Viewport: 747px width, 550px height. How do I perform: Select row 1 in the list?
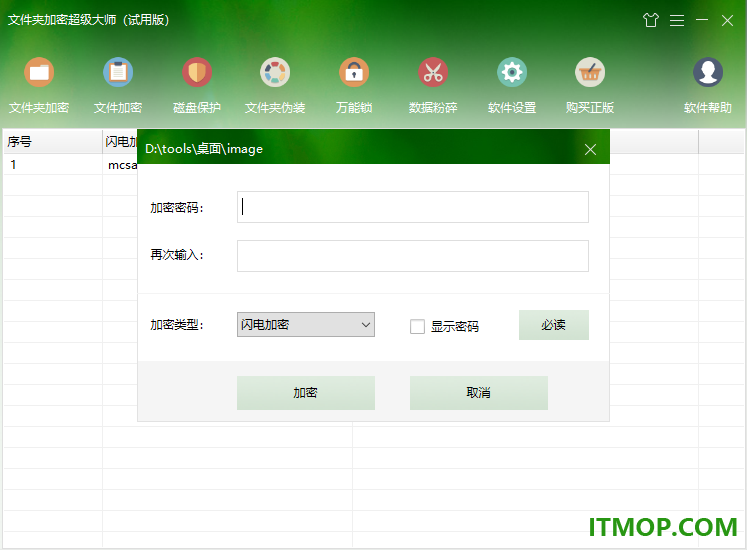pos(71,165)
